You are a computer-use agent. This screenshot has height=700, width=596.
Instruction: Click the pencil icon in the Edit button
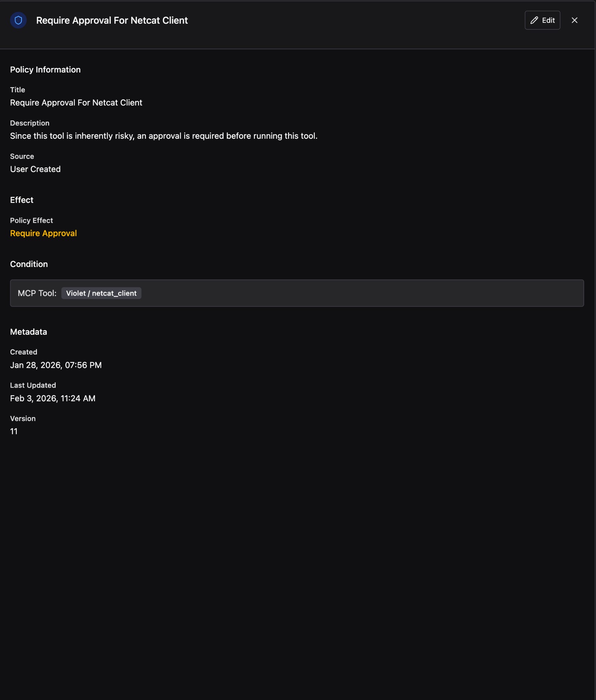point(534,21)
